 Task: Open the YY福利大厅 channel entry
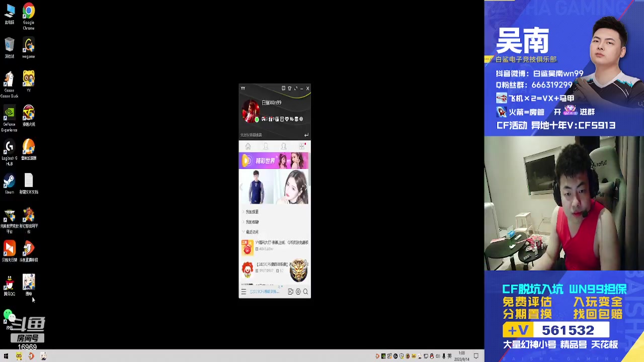[275, 246]
